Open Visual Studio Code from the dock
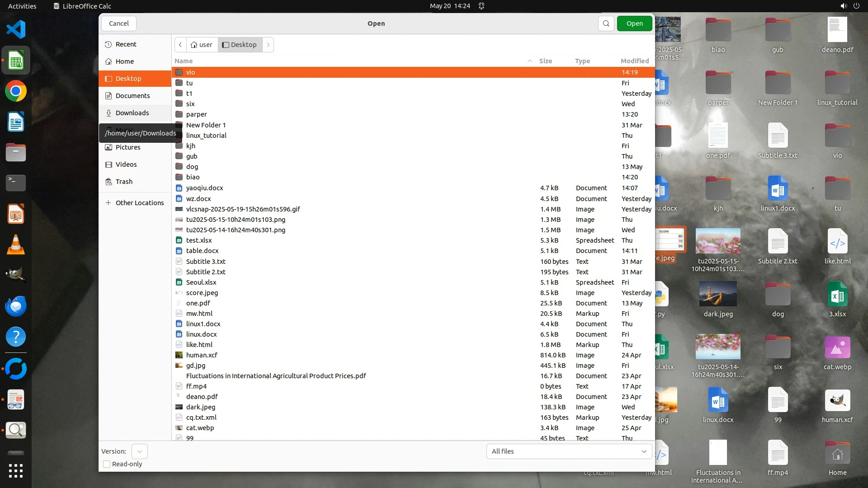This screenshot has width=868, height=488. pyautogui.click(x=16, y=30)
